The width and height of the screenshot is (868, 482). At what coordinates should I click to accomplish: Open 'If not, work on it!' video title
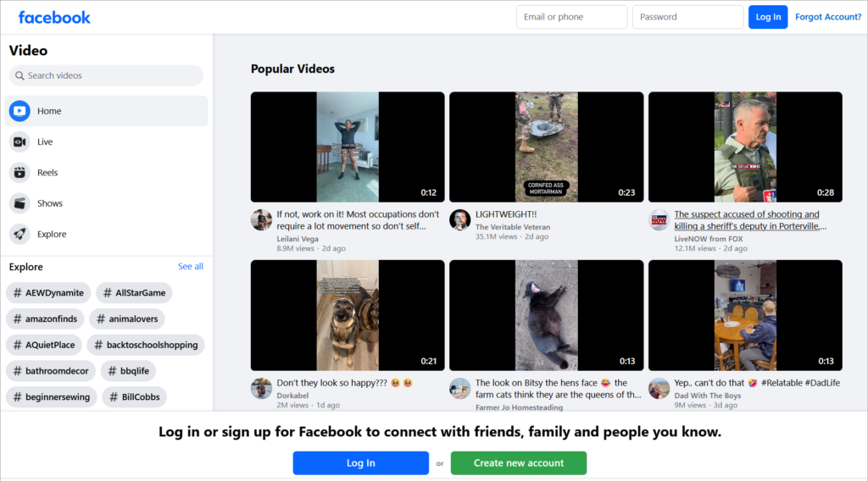[358, 220]
